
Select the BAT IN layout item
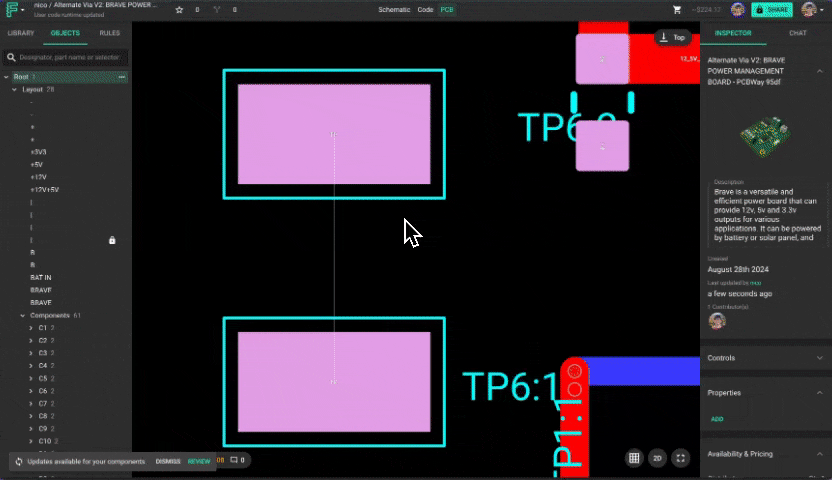tap(41, 278)
